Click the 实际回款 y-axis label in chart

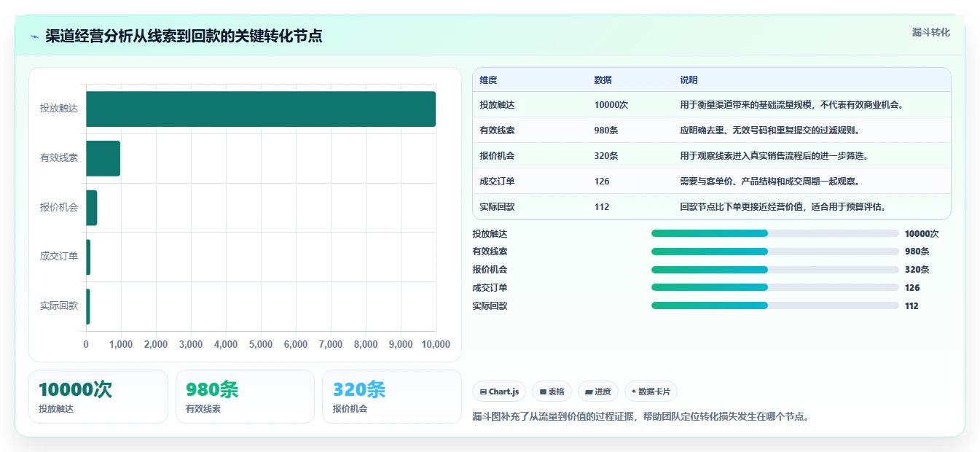59,305
